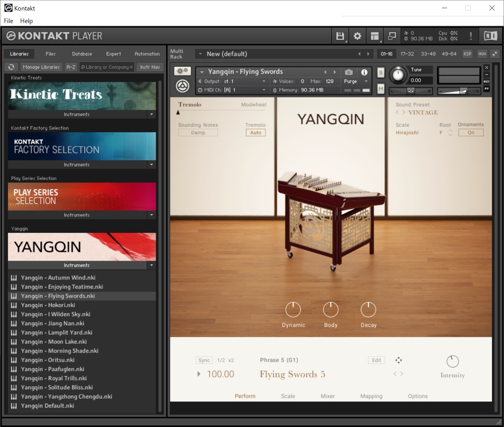This screenshot has height=427, width=504.
Task: Toggle Tremolo Auto button
Action: pyautogui.click(x=256, y=133)
